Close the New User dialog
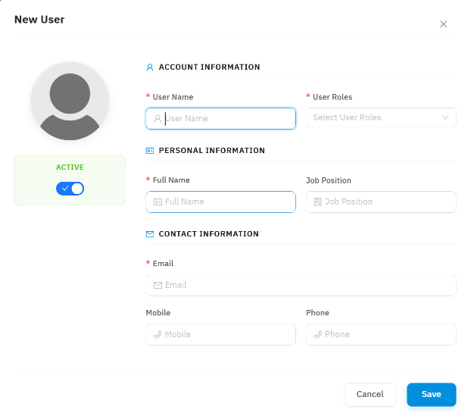This screenshot has width=468, height=416. coord(443,24)
